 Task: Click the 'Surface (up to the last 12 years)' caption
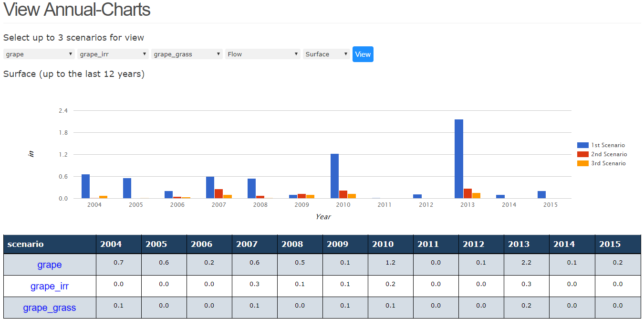(74, 74)
